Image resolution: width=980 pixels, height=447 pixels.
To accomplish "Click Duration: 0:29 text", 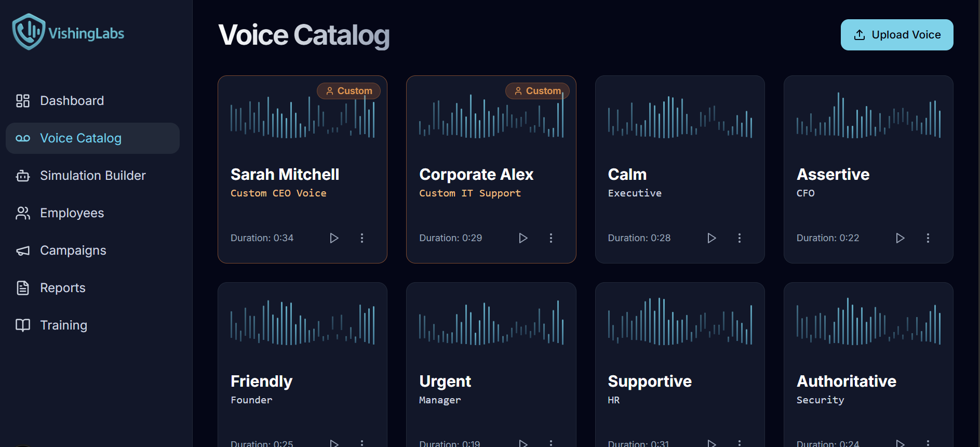I will pos(451,238).
